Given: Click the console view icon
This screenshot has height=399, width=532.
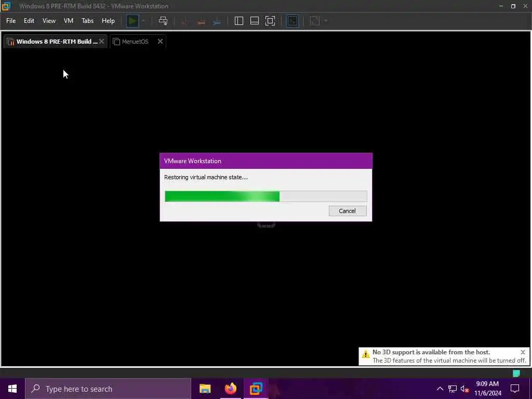Looking at the screenshot, I should click(292, 21).
